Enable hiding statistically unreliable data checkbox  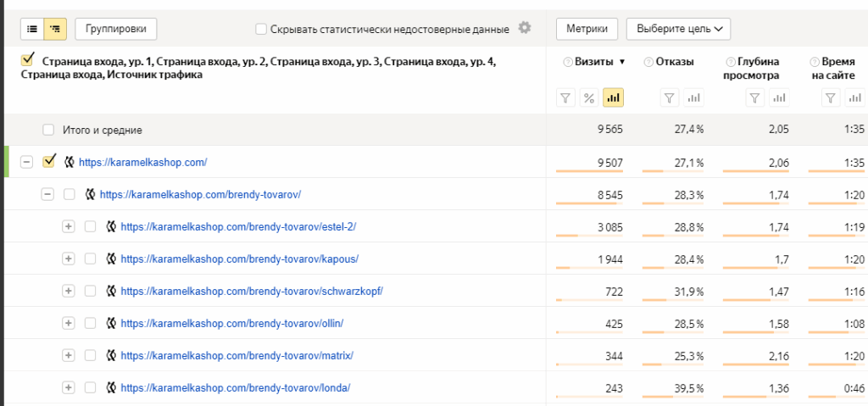(261, 29)
